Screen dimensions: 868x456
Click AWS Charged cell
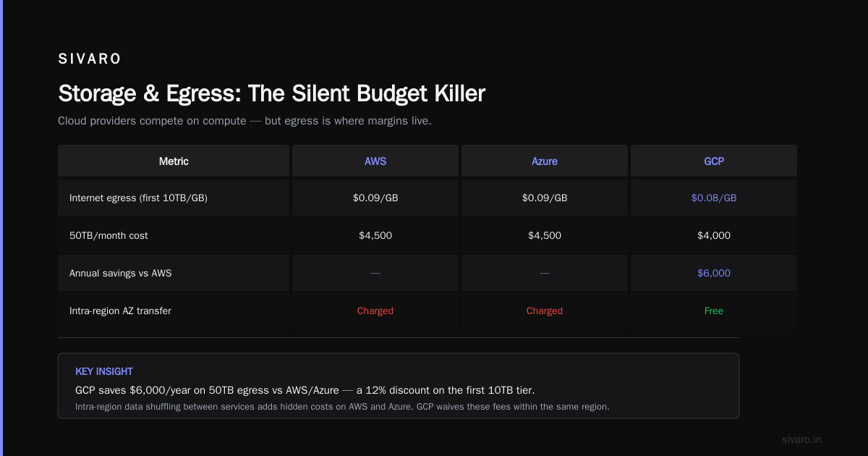(x=375, y=311)
